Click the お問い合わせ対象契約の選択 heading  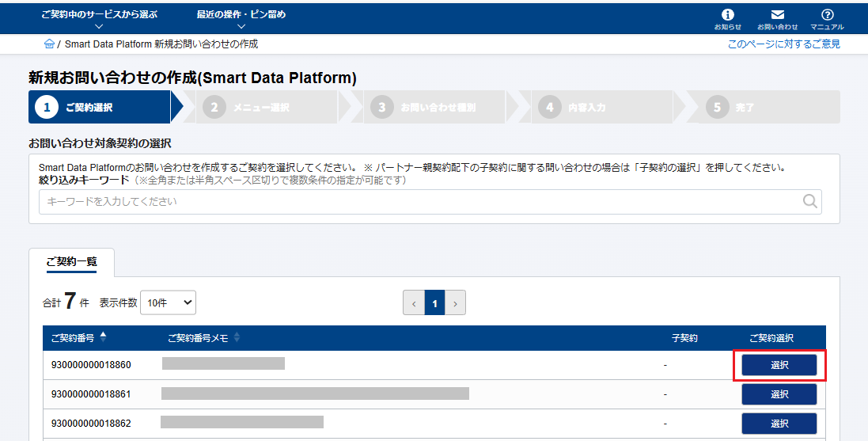(100, 143)
